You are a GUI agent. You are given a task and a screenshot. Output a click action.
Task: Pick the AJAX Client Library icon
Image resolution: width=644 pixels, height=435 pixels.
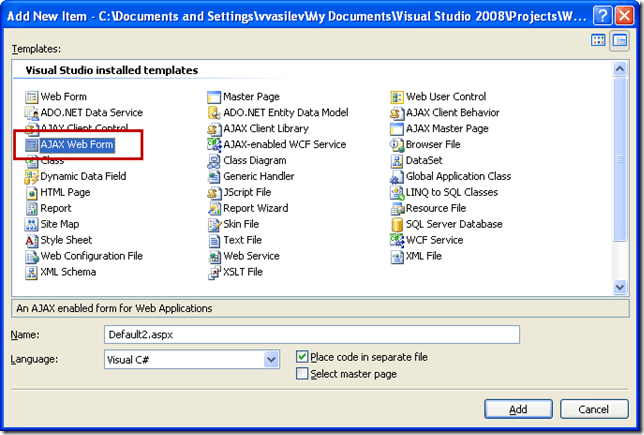(214, 129)
